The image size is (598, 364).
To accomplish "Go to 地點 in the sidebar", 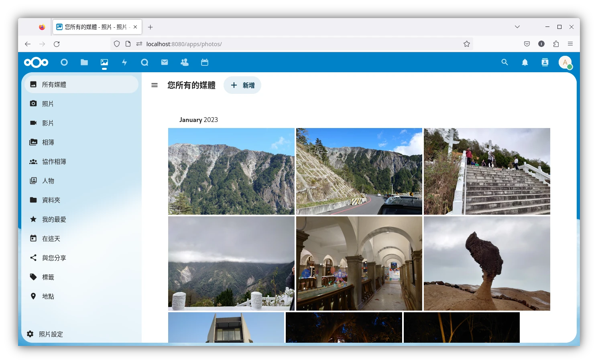I will click(48, 296).
